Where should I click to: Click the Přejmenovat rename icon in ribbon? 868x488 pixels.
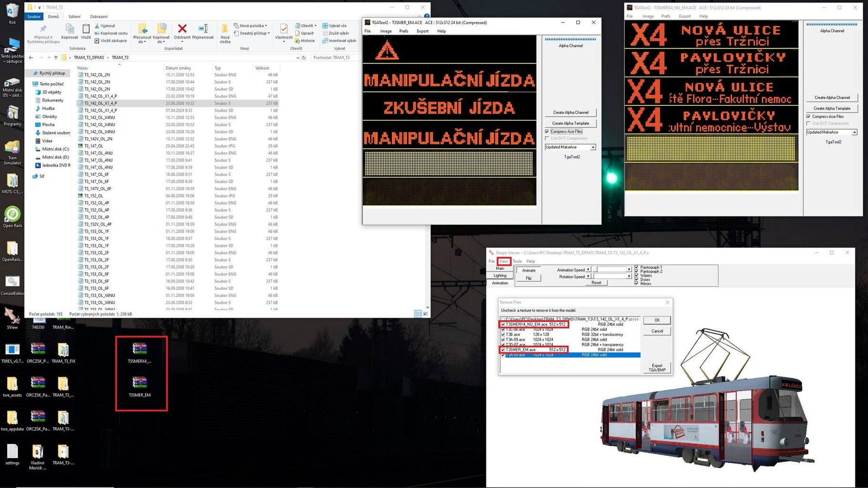click(203, 30)
